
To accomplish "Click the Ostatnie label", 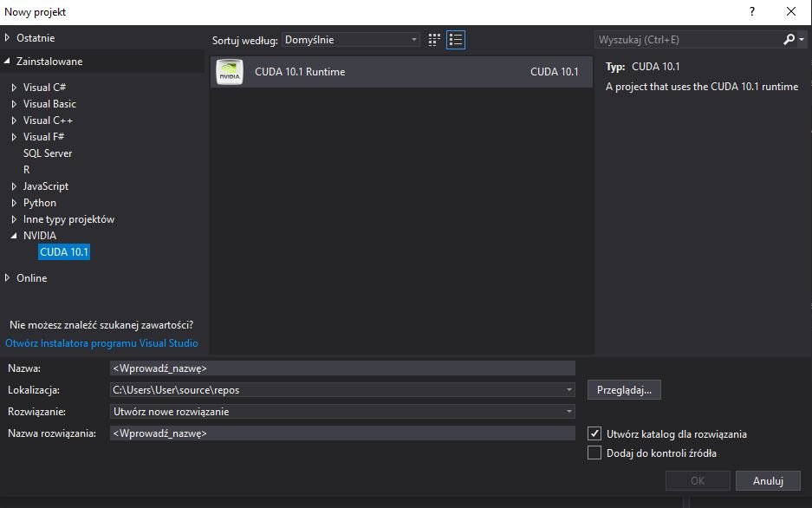I will (36, 38).
